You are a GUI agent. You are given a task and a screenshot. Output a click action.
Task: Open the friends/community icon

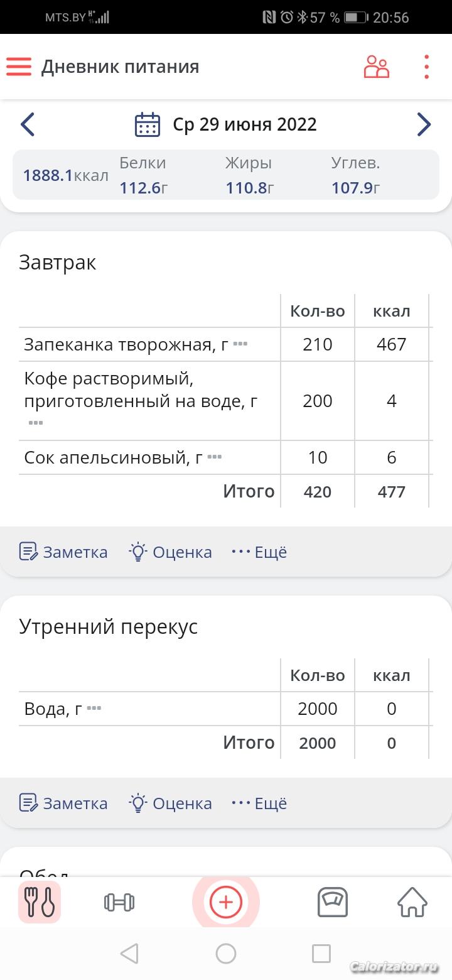coord(376,67)
